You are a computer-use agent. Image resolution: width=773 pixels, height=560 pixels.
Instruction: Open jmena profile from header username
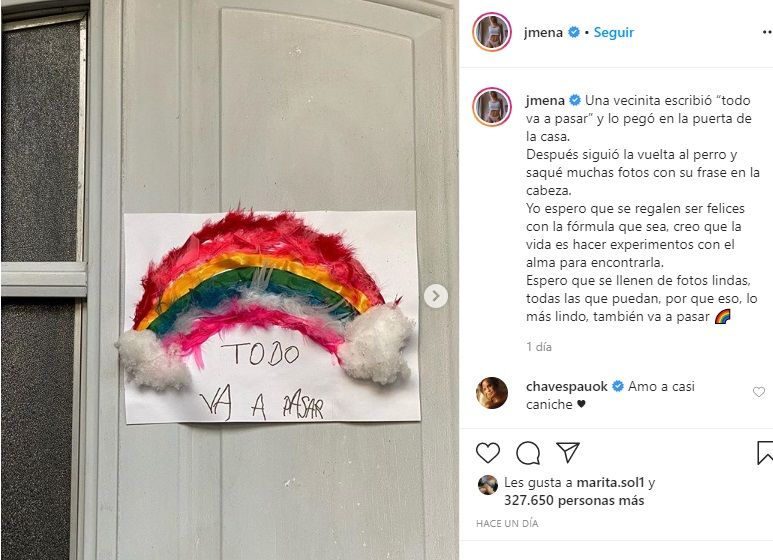tap(543, 33)
